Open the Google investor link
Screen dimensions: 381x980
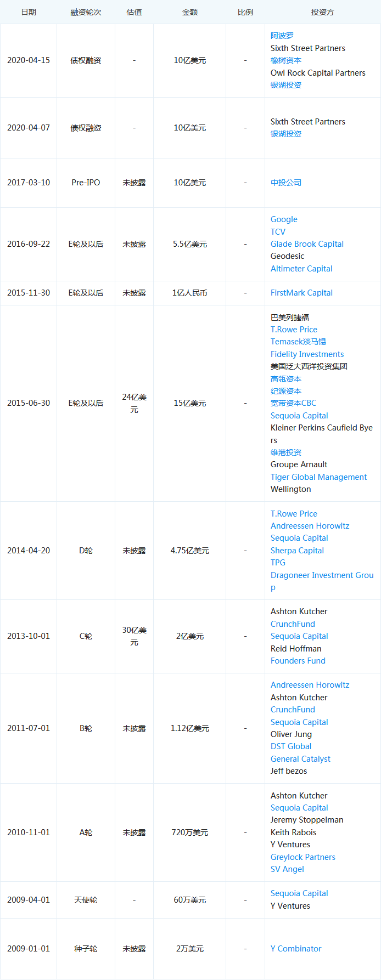click(284, 219)
